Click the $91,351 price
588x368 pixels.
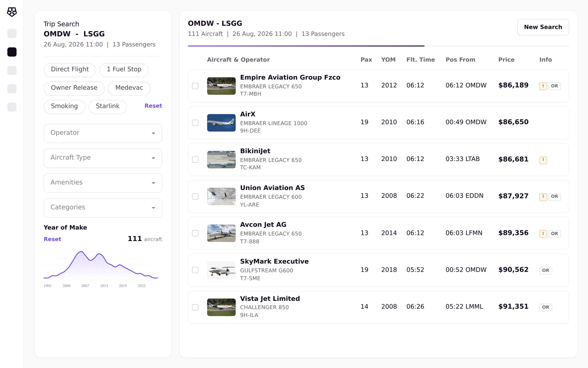coord(513,306)
